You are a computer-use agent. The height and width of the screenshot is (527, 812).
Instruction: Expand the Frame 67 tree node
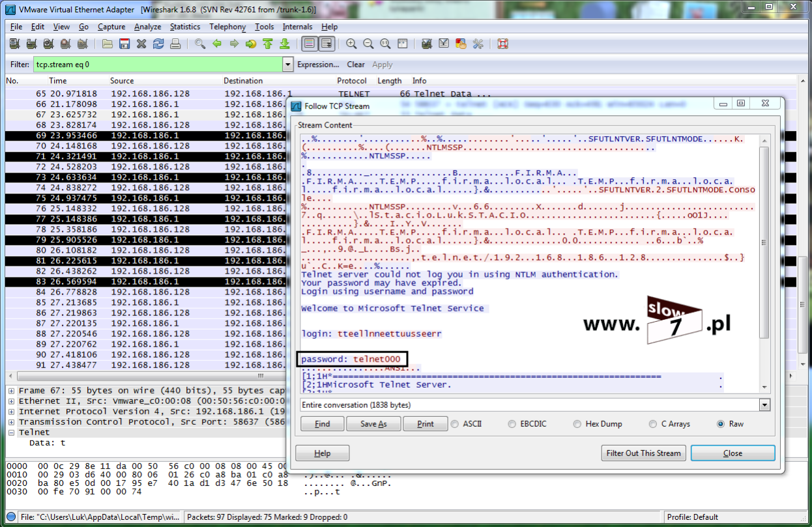[x=12, y=391]
